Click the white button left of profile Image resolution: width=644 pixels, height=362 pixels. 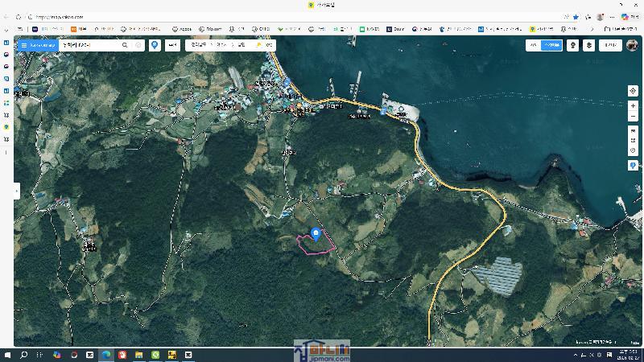[x=611, y=46]
